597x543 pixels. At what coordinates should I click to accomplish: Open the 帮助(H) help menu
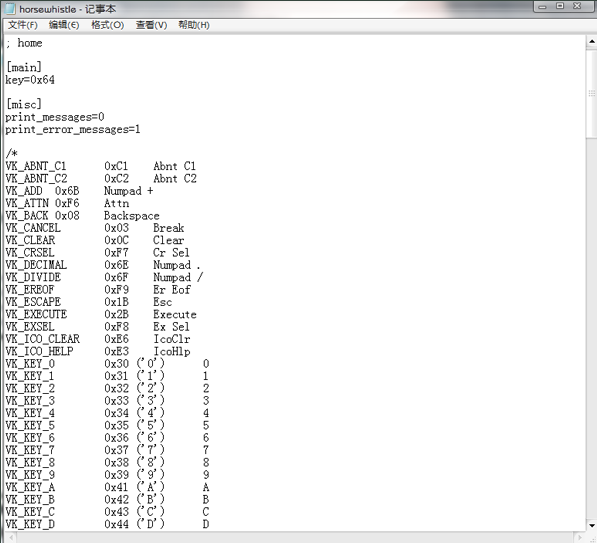click(x=194, y=25)
